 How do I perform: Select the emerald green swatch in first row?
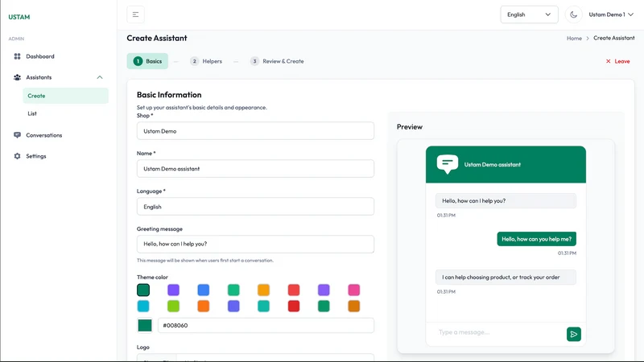coord(233,290)
